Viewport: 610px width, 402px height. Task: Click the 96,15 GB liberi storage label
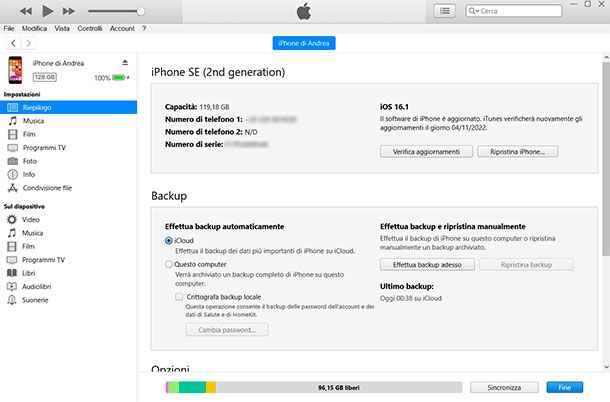point(338,388)
